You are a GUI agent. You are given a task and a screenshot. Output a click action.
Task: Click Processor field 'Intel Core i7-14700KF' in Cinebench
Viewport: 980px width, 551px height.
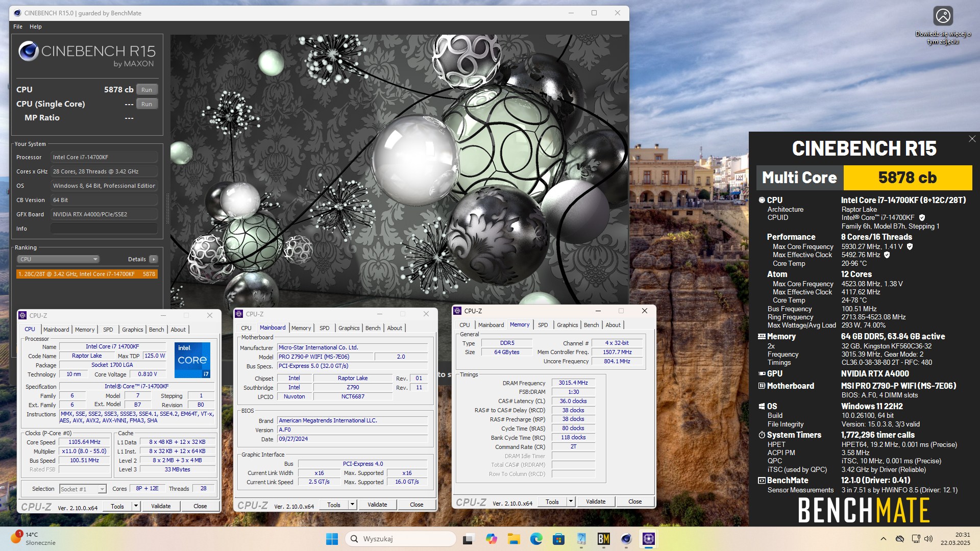(x=104, y=157)
